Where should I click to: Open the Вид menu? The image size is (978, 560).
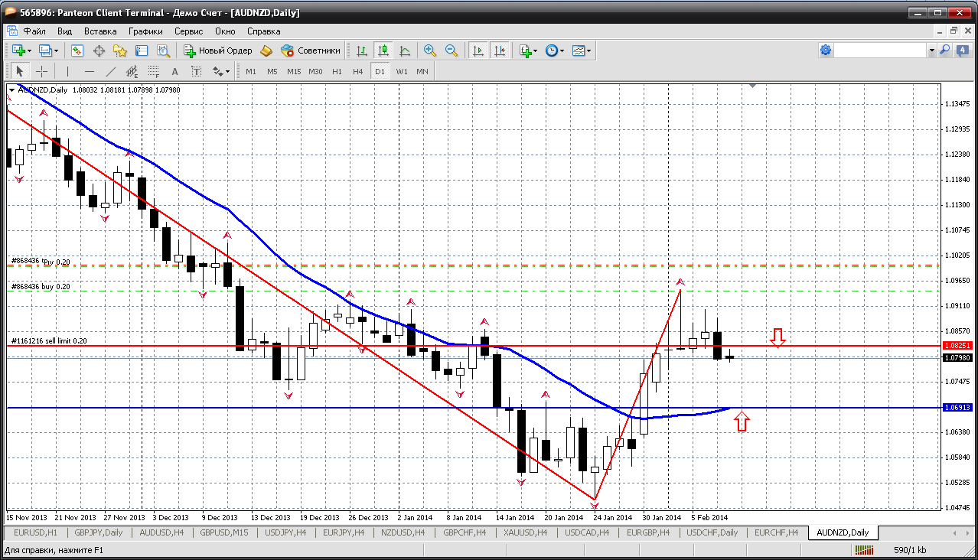click(65, 31)
